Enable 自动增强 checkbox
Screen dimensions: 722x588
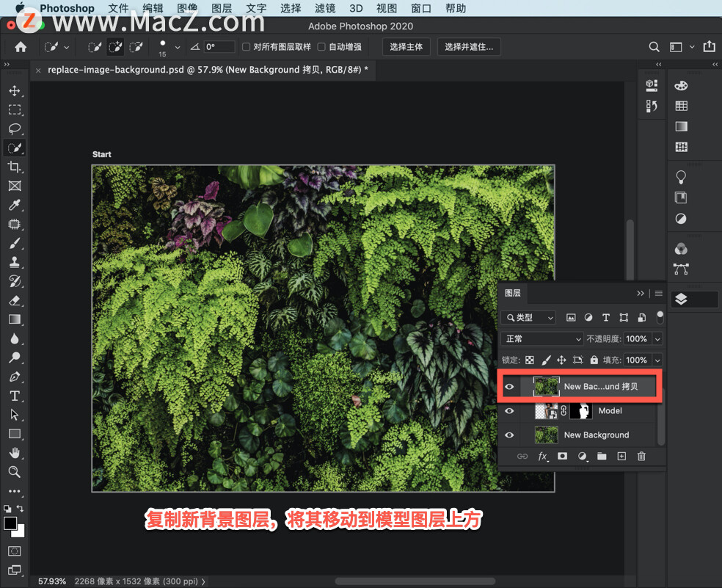coord(321,47)
